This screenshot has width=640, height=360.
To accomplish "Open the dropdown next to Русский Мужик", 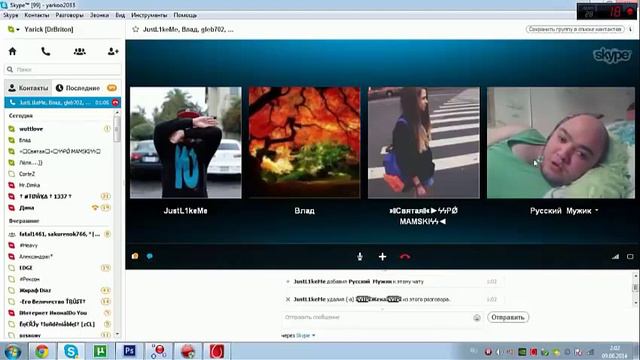I will [597, 211].
